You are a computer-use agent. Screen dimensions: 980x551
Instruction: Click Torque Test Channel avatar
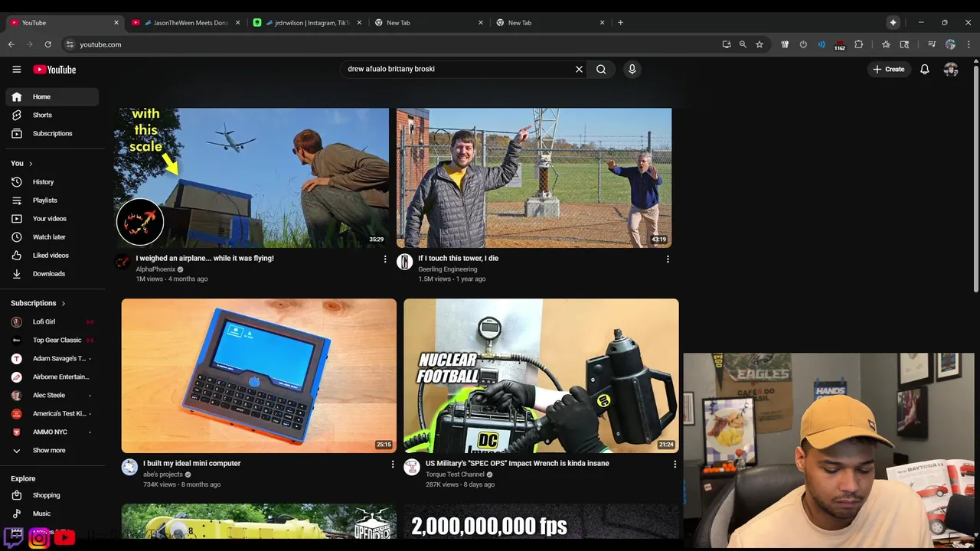pos(412,467)
